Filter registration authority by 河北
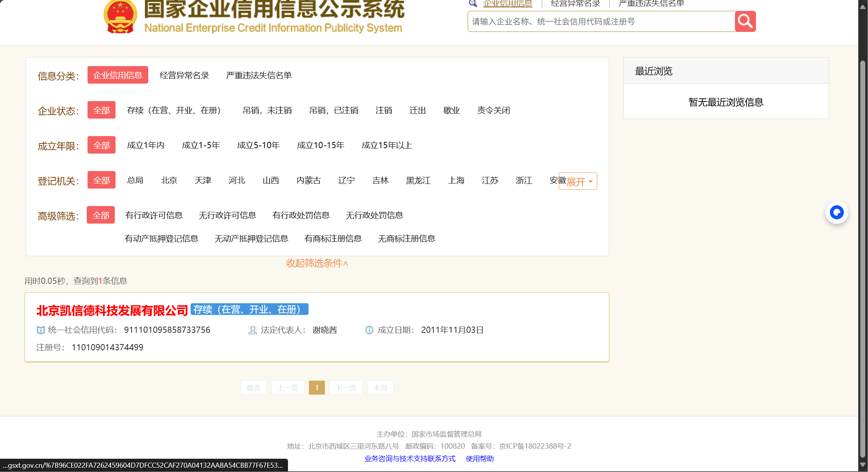The width and height of the screenshot is (868, 472). click(x=237, y=180)
